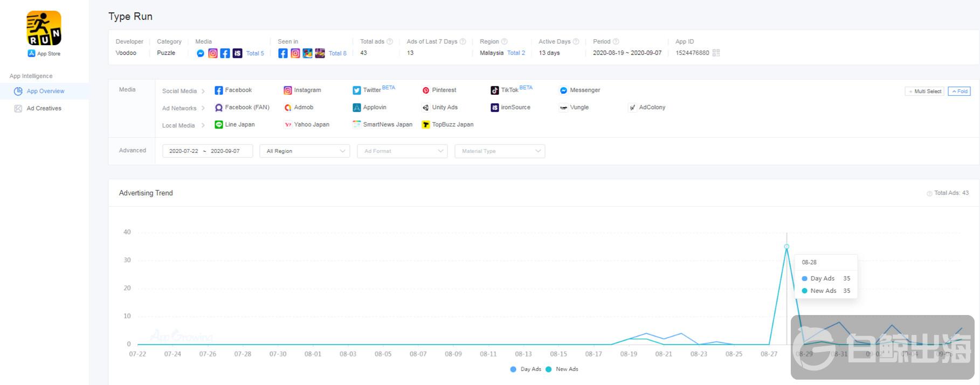Click the date range input field
Viewport: 980px width, 385px height.
207,151
